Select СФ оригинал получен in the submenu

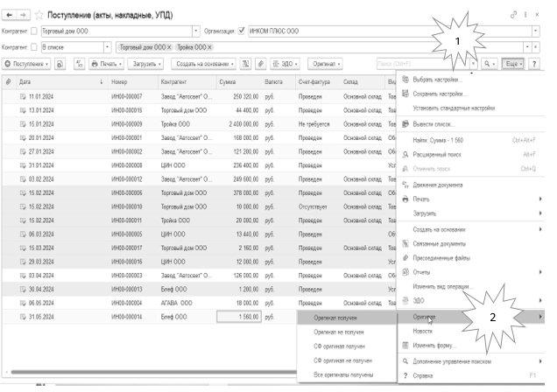coord(347,346)
